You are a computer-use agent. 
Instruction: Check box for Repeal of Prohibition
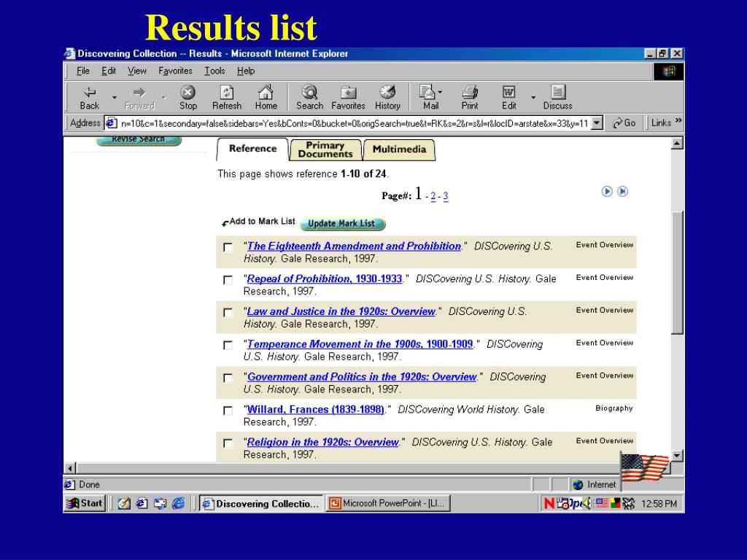tap(228, 279)
